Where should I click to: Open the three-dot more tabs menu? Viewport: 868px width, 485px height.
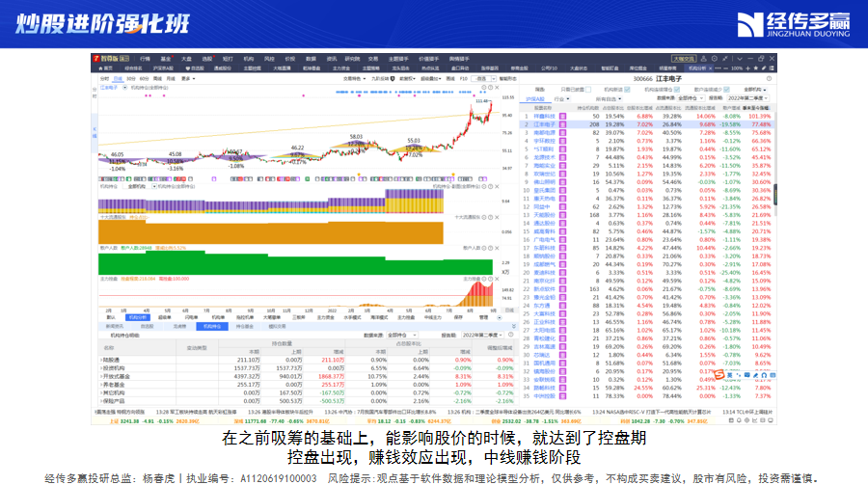(718, 68)
